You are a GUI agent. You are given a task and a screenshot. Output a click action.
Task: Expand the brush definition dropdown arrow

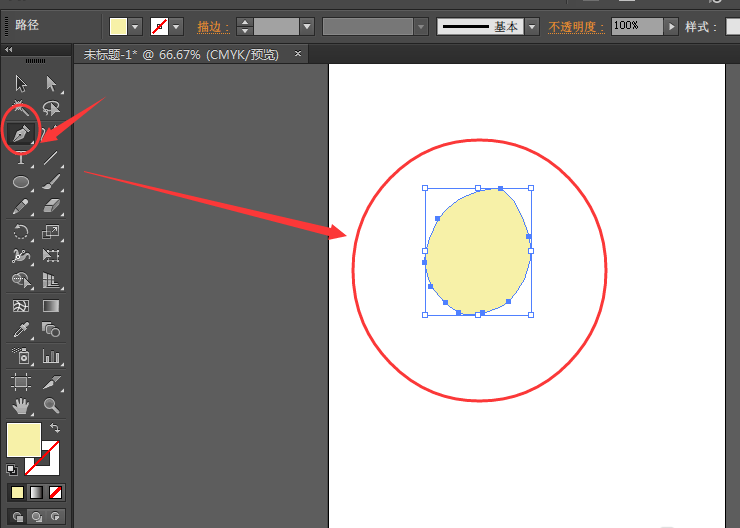click(532, 26)
